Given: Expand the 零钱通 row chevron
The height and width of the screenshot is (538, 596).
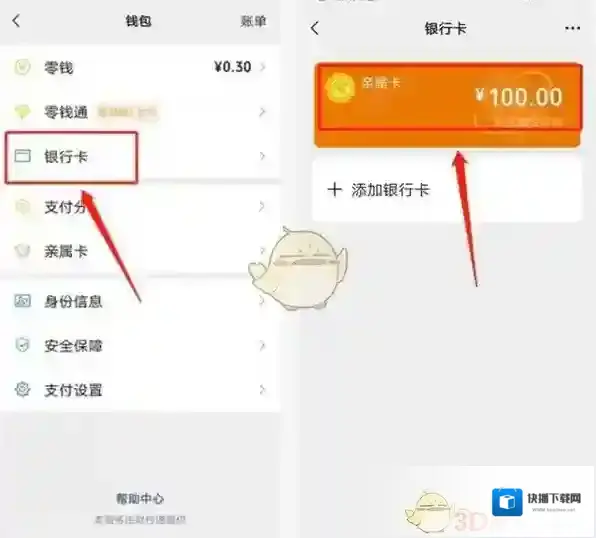Looking at the screenshot, I should tap(262, 112).
